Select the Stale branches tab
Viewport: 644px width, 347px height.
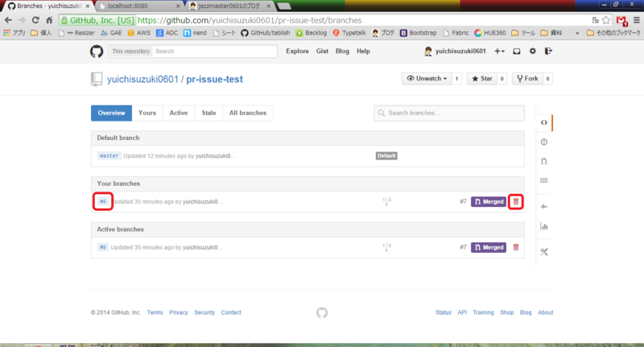click(x=208, y=113)
